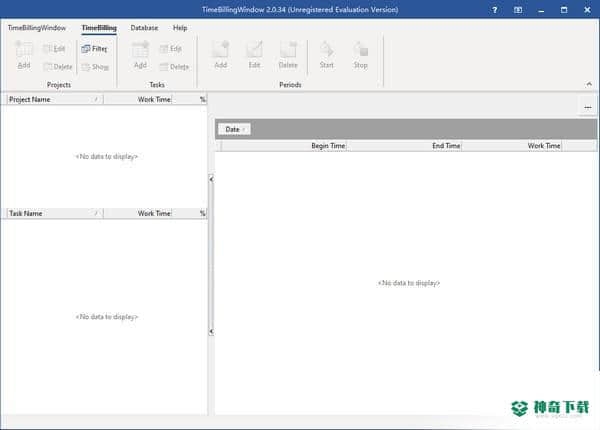Screen dimensions: 600x430
Task: Click the Tasks Delete button
Action: (174, 67)
